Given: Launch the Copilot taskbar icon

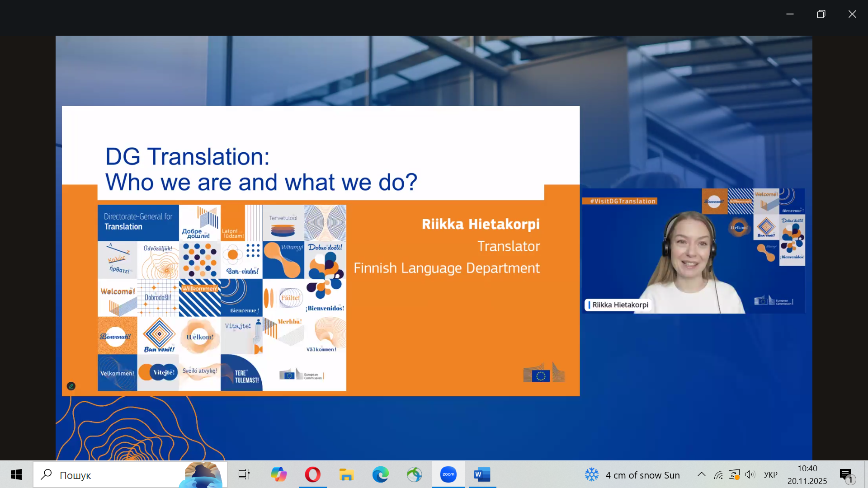Looking at the screenshot, I should 278,474.
